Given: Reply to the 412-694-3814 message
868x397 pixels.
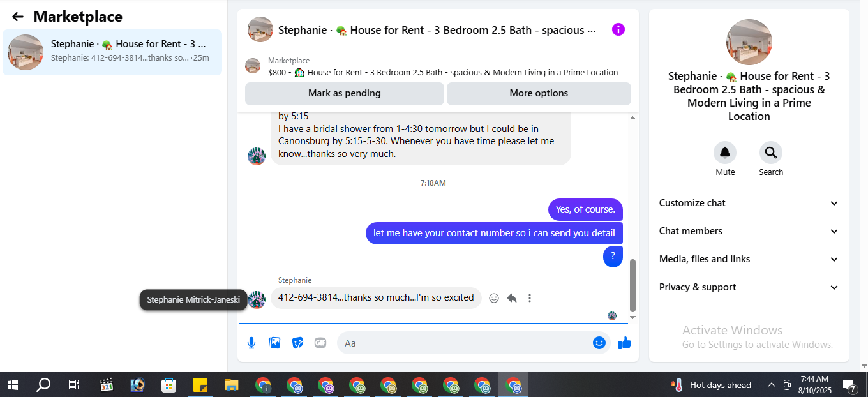Looking at the screenshot, I should [512, 298].
